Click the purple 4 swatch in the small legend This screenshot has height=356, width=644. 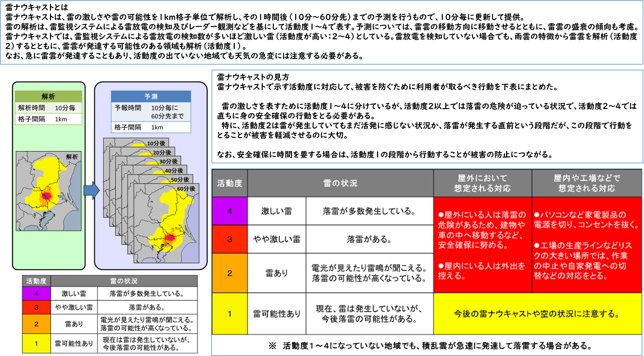pos(36,293)
